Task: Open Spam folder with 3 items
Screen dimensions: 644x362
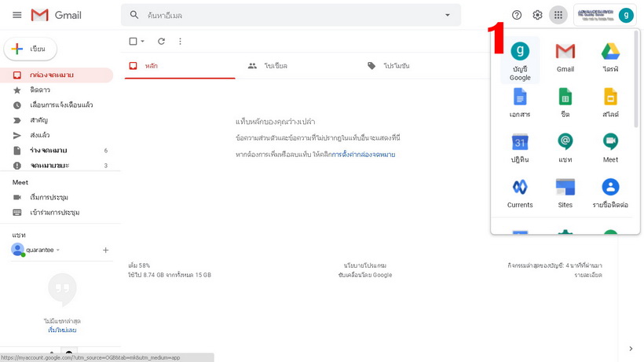Action: [x=57, y=166]
